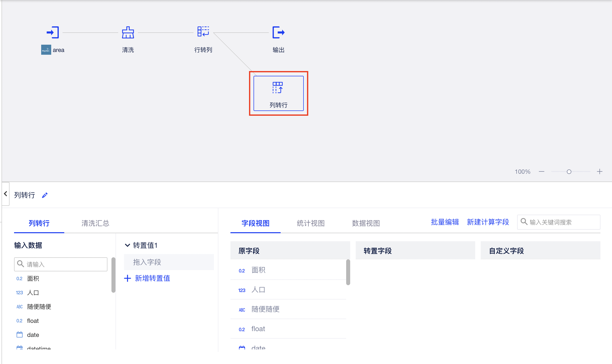This screenshot has width=612, height=364.
Task: Collapse the bottom panel with the left chevron
Action: point(5,194)
